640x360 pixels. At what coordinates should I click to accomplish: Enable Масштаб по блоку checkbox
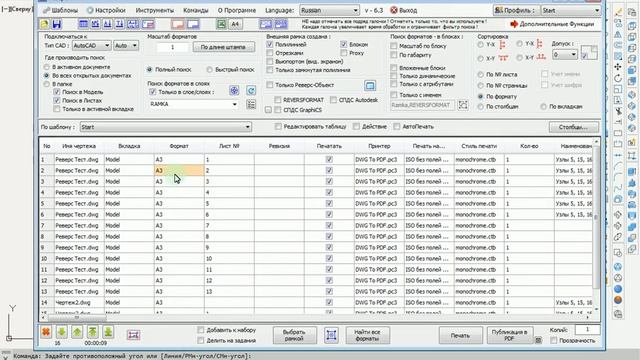[x=394, y=46]
